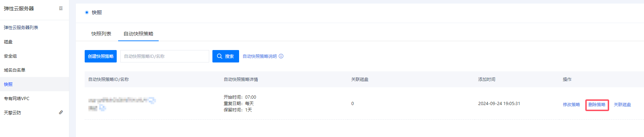Click the magnifier icon in 搜索 button
644x137 pixels.
[220, 56]
